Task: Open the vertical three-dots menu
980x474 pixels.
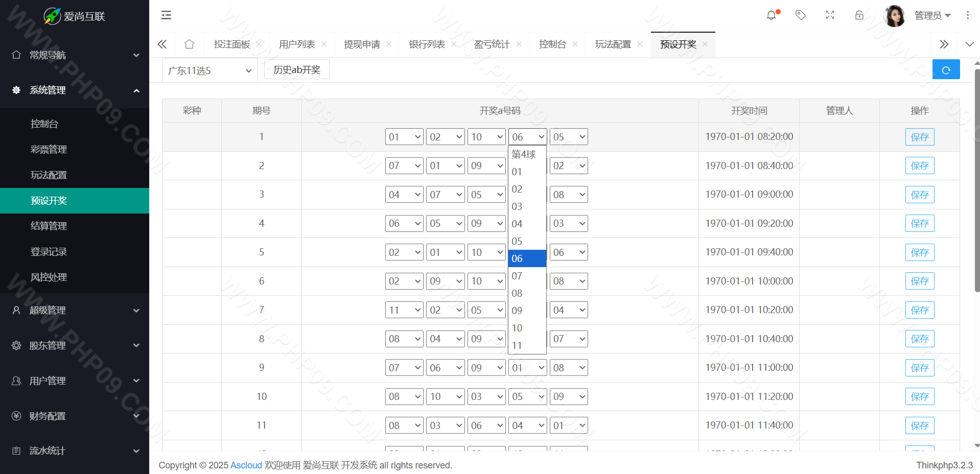Action: 967,15
